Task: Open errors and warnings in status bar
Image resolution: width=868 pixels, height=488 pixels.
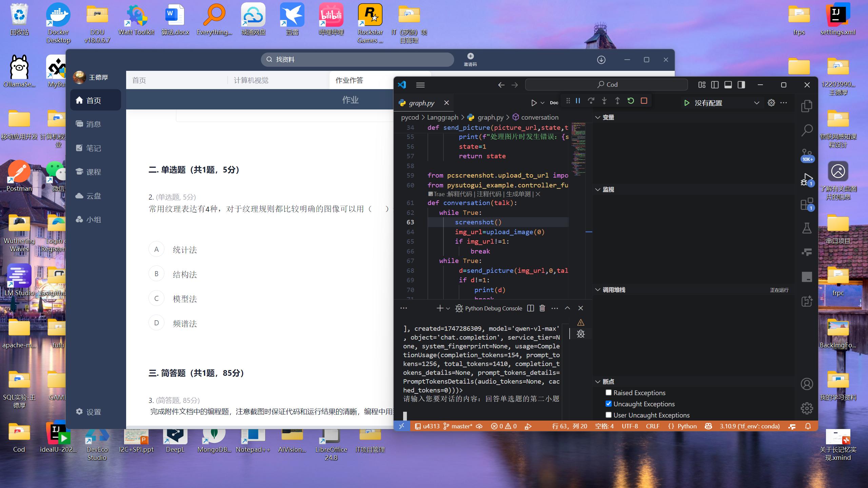Action: (x=504, y=426)
